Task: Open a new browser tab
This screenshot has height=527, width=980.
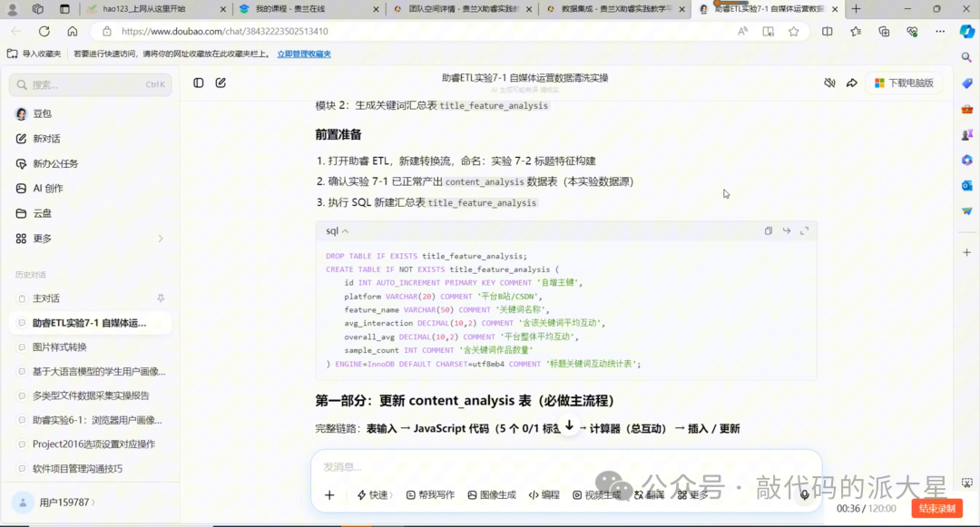Action: [857, 9]
